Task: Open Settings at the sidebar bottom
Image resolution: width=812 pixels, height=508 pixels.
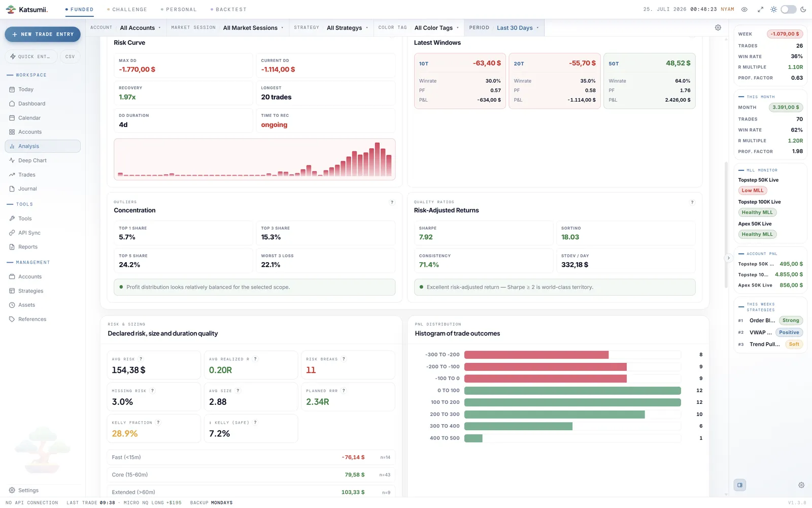Action: (43, 490)
